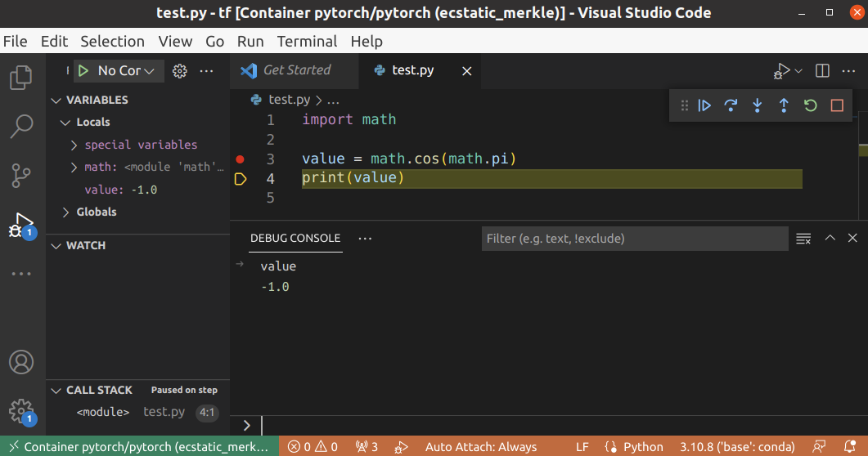Image resolution: width=868 pixels, height=456 pixels.
Task: Close the debug console panel
Action: pyautogui.click(x=852, y=238)
